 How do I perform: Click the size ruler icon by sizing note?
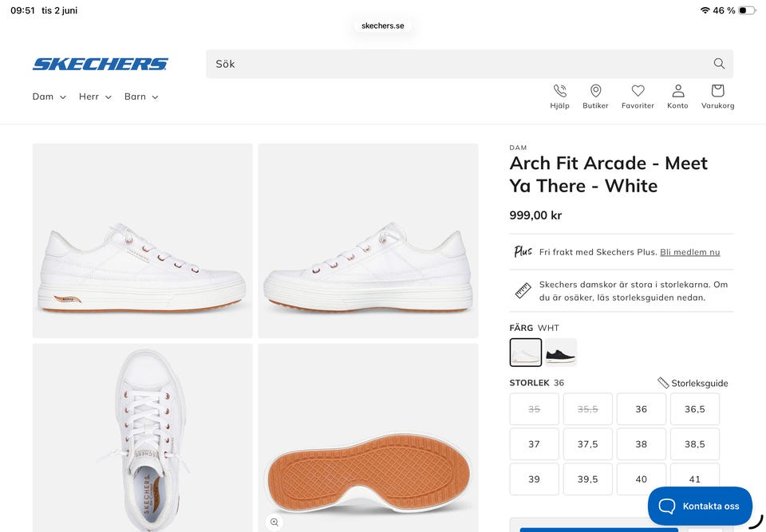[x=523, y=290]
